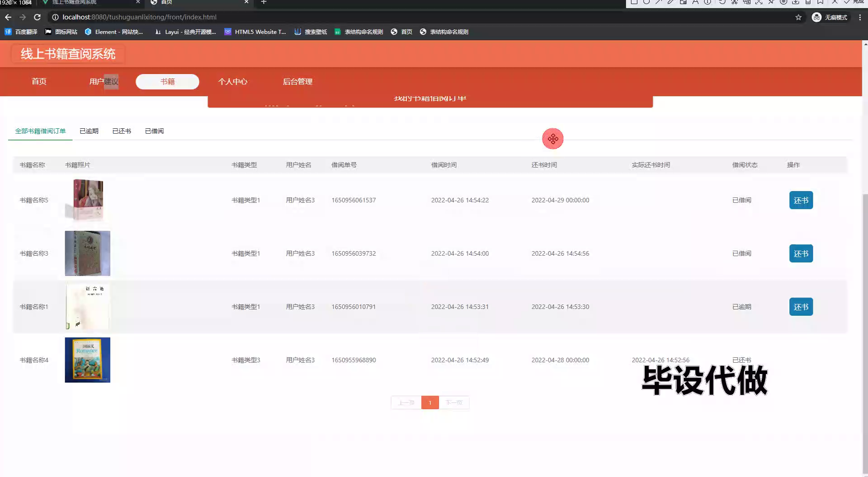This screenshot has height=477, width=868.
Task: Open the 图标网站 bookmark
Action: 61,32
